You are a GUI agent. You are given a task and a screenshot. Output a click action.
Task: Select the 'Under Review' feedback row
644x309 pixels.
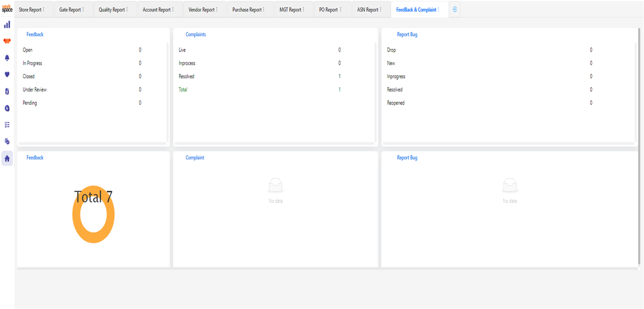pyautogui.click(x=93, y=90)
